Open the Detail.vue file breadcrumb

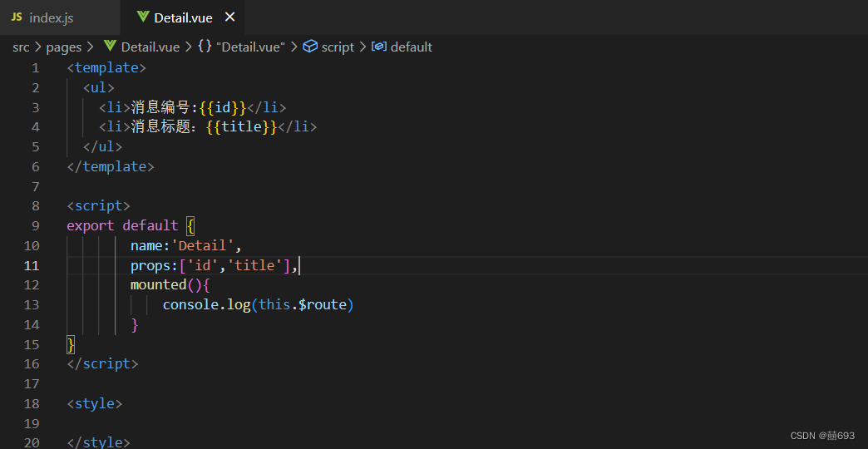(x=150, y=47)
